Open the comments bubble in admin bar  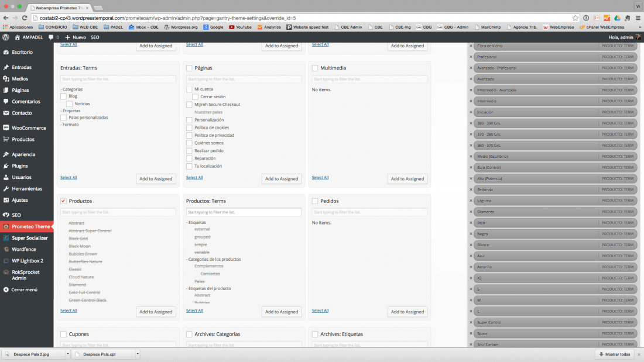point(51,37)
